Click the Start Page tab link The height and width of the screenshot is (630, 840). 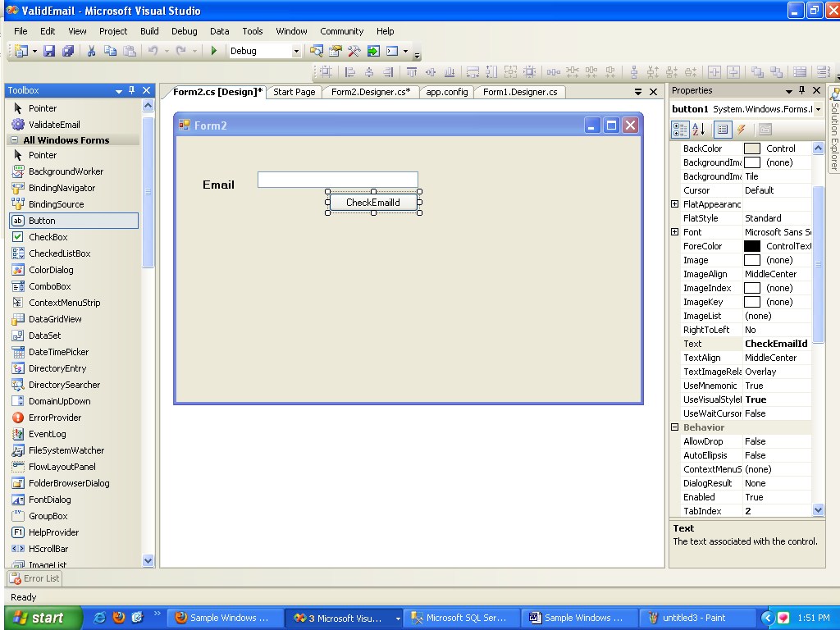(x=294, y=92)
